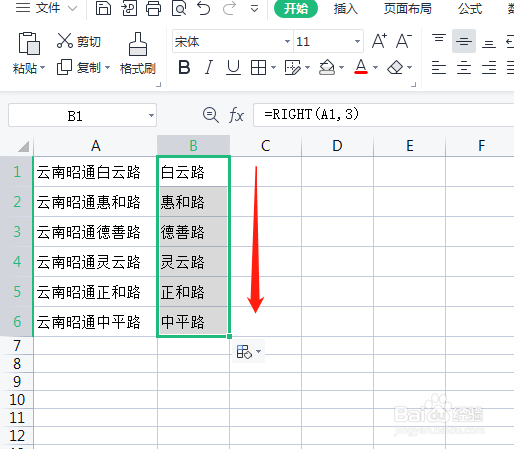514x449 pixels.
Task: Click the Select All corner triangle
Action: 23,146
